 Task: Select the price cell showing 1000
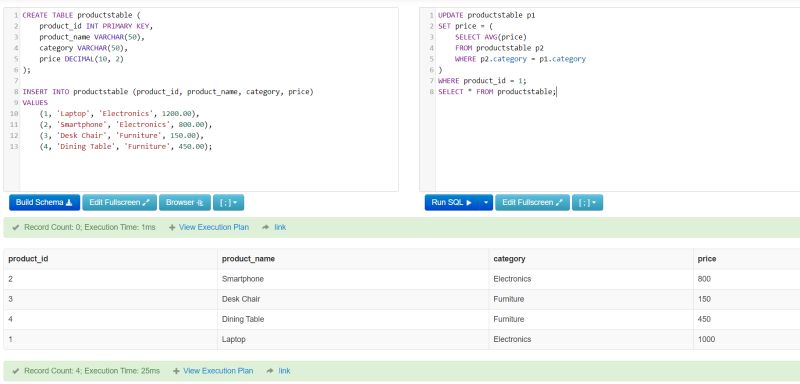pos(706,339)
